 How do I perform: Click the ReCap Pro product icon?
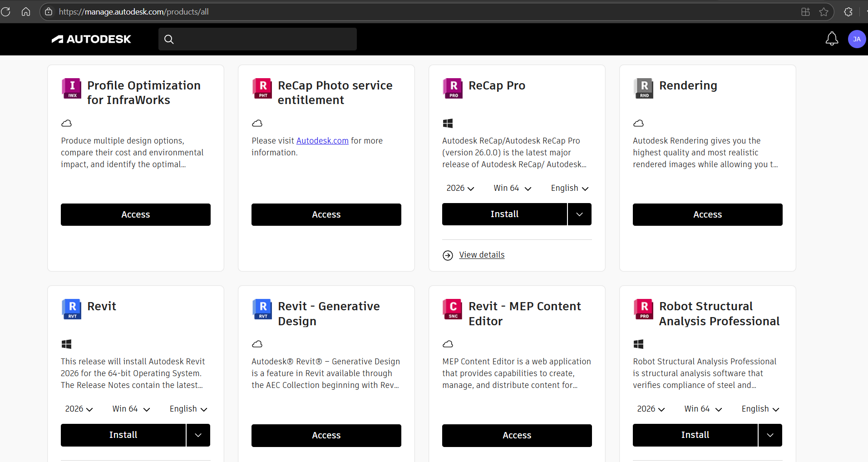click(453, 88)
